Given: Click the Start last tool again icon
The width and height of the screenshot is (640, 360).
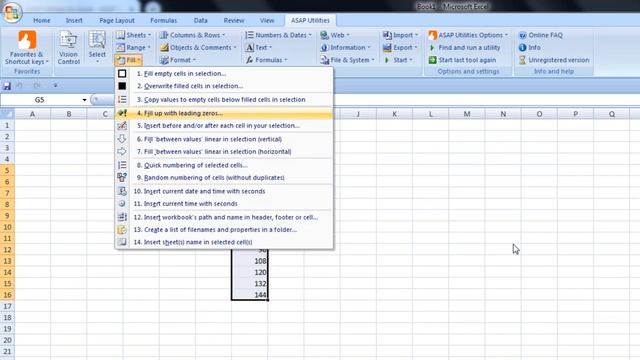Looking at the screenshot, I should (x=432, y=60).
